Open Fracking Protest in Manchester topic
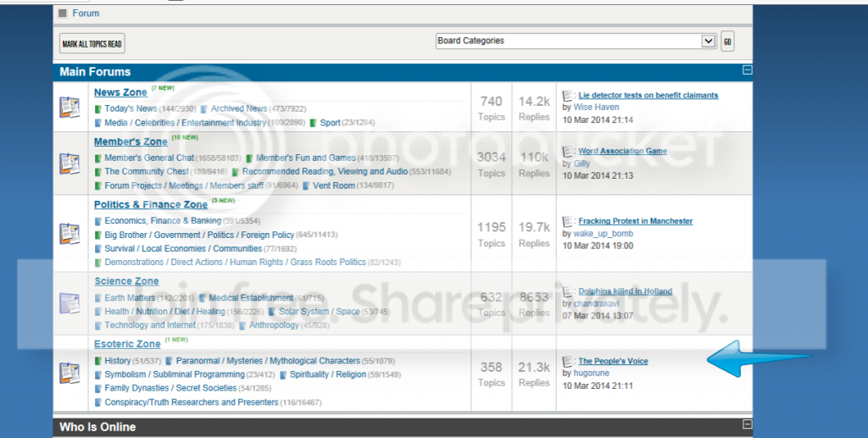868x438 pixels. 636,221
